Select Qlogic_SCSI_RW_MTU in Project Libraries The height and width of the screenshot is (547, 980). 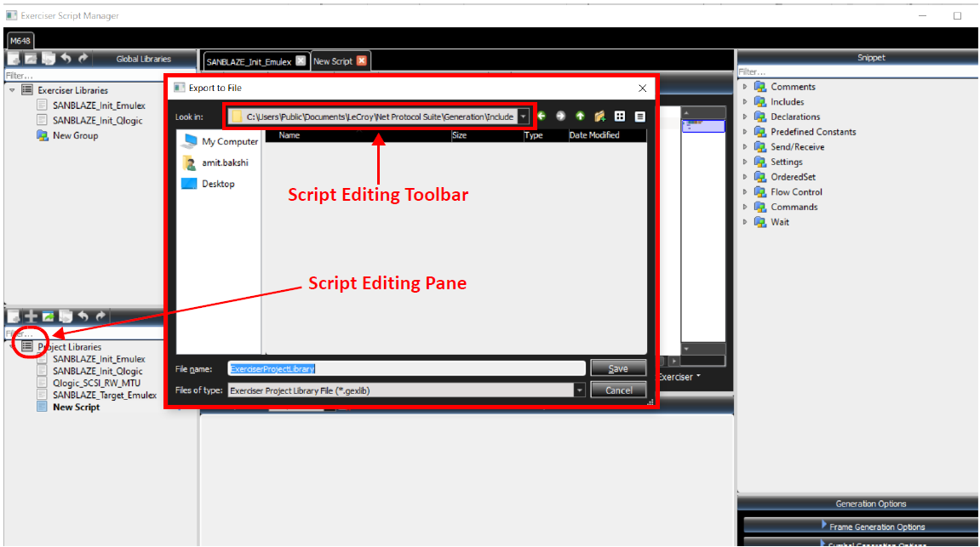click(96, 383)
